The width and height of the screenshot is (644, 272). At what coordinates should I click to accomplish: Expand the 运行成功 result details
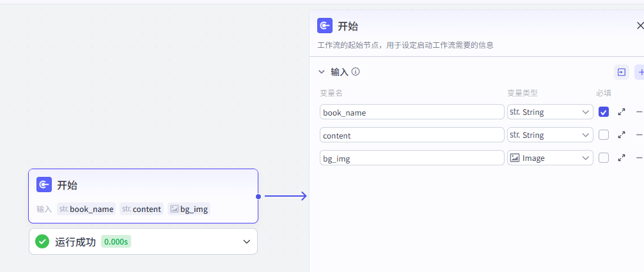[x=247, y=242]
